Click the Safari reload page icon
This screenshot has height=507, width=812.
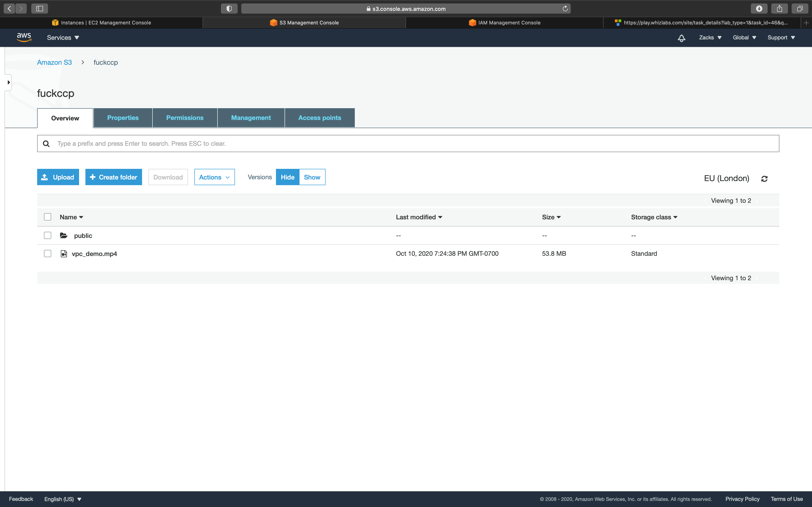(x=565, y=9)
